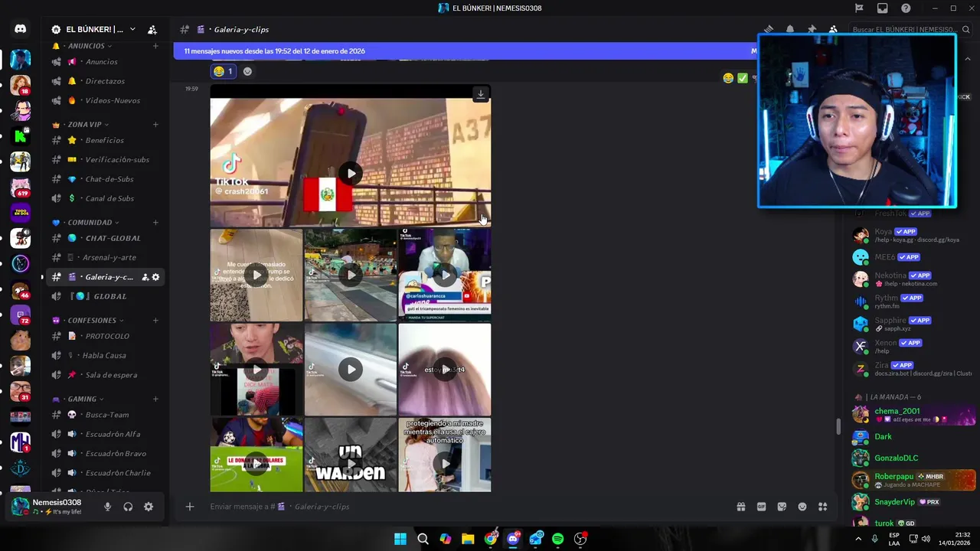
Task: Click create invite icon on Galeria-y-clips channel
Action: coord(145,277)
